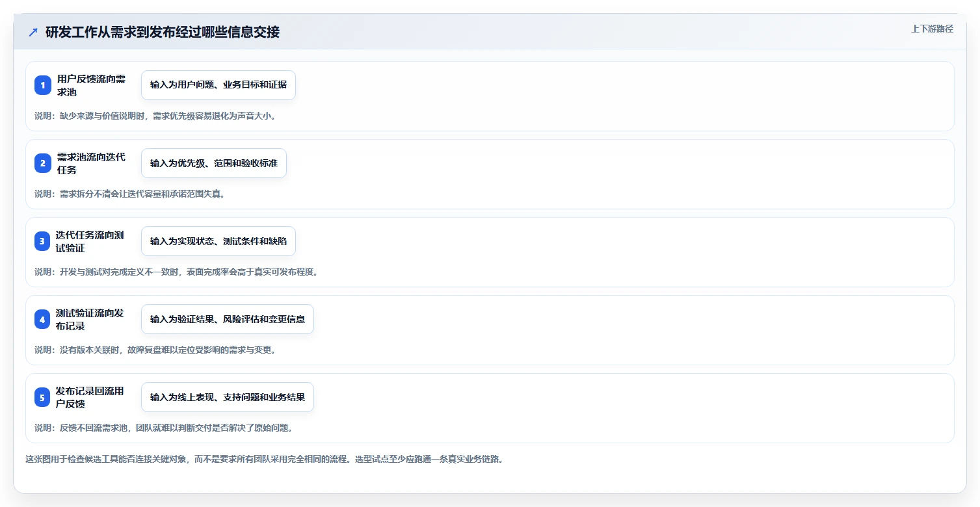Click the 输入为用户问题、业务目标和证据 chip

[219, 85]
